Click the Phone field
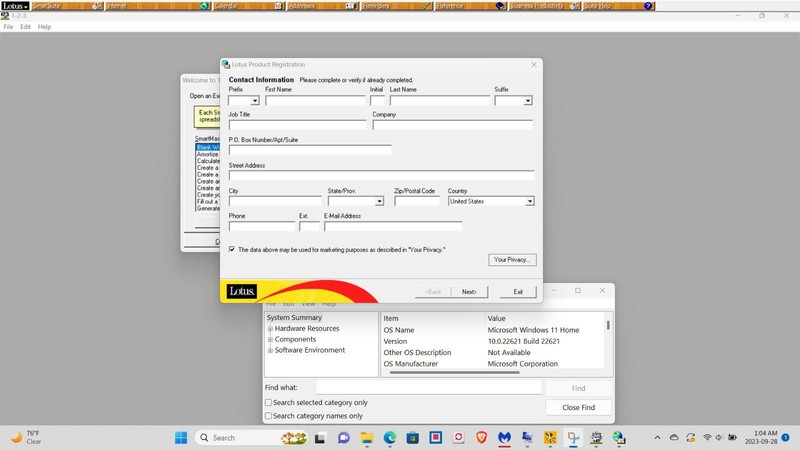The width and height of the screenshot is (800, 450). (x=262, y=226)
